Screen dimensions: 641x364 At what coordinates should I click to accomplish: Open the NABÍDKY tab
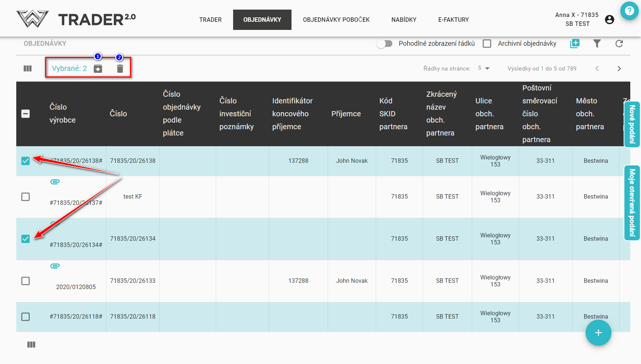(404, 20)
